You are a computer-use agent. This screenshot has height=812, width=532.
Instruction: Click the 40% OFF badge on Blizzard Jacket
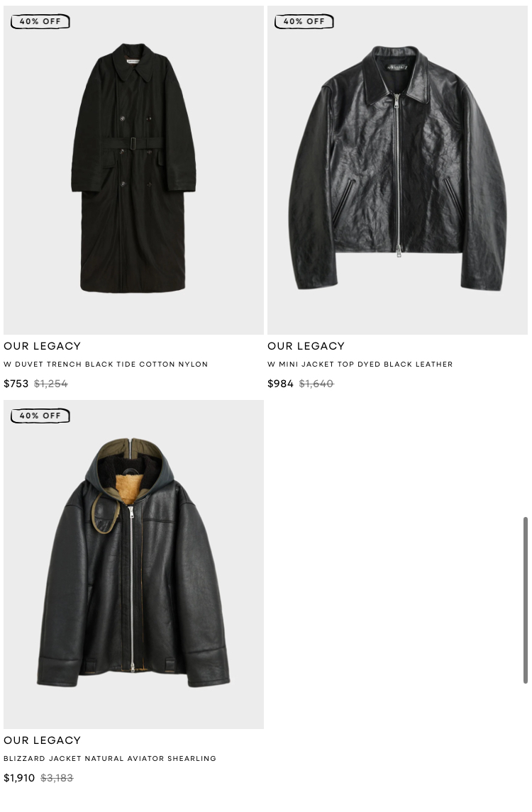click(40, 416)
